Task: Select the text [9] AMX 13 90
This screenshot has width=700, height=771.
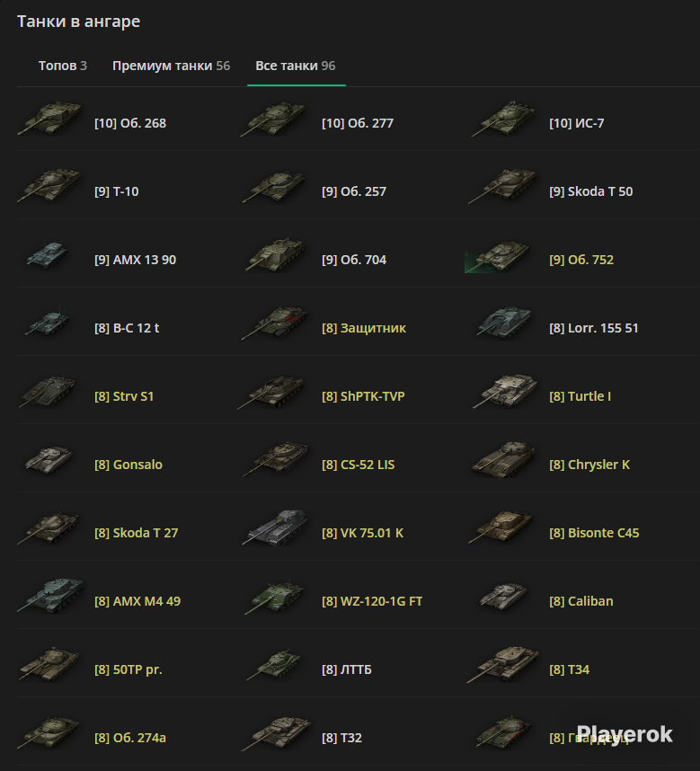Action: pyautogui.click(x=135, y=260)
